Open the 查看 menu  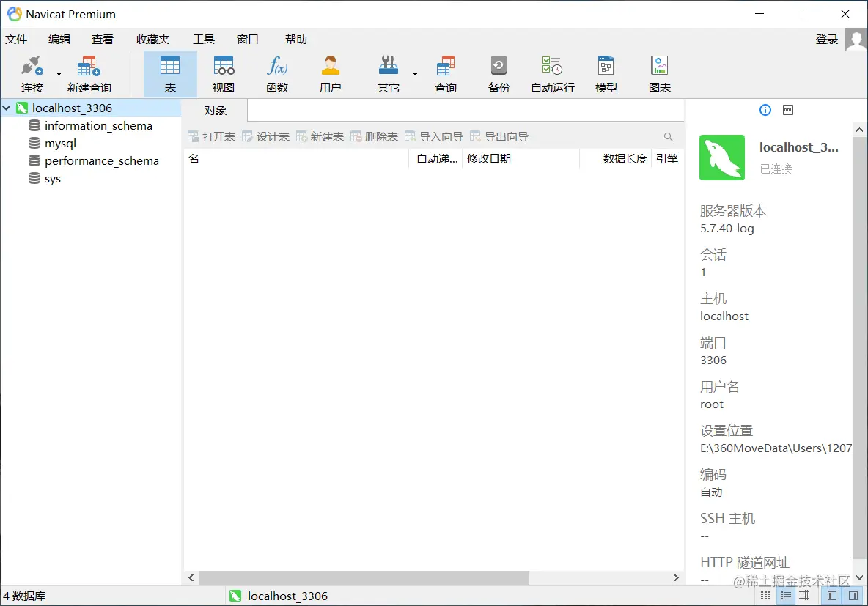[x=103, y=40]
